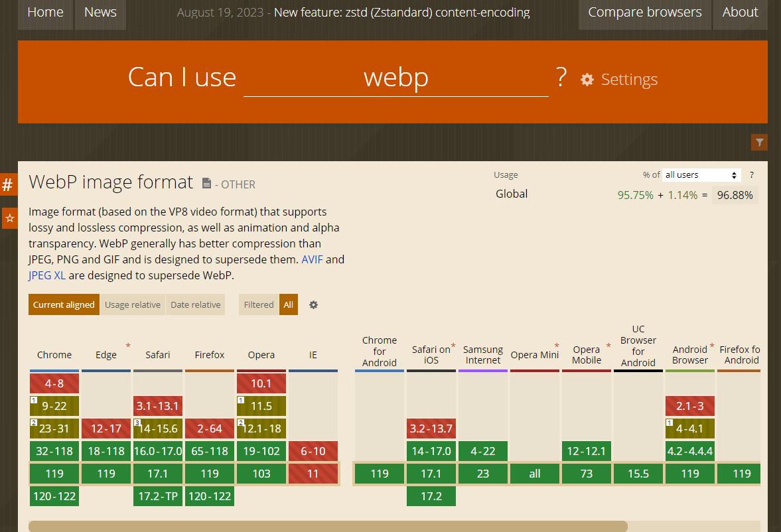
Task: Click the hash permalink icon
Action: pyautogui.click(x=8, y=185)
